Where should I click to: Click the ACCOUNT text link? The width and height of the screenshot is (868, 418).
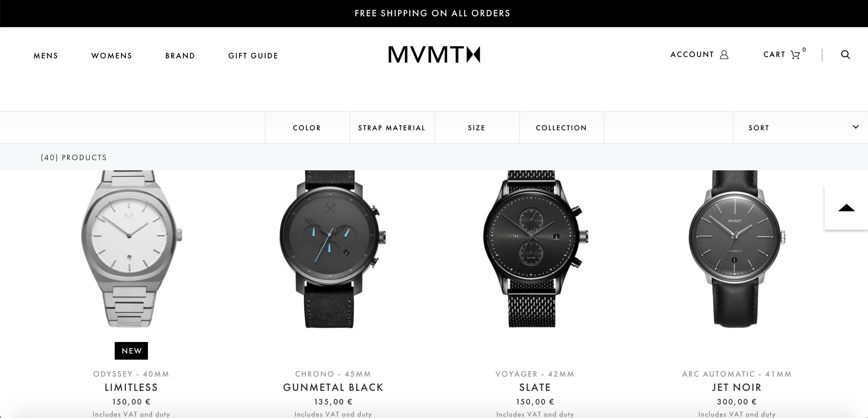(692, 55)
